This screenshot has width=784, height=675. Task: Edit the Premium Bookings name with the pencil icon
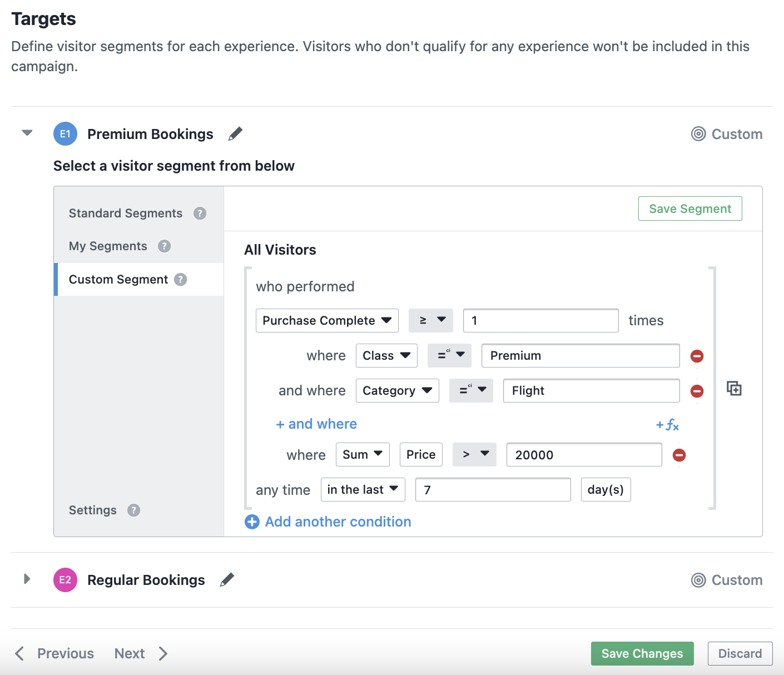pyautogui.click(x=235, y=134)
